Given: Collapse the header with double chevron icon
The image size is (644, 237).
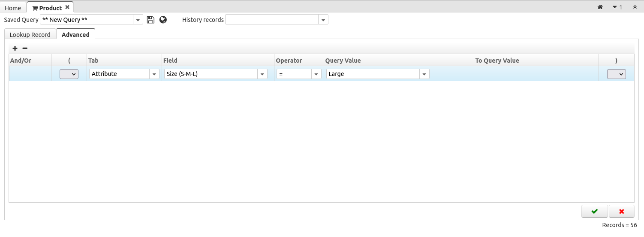Looking at the screenshot, I should click(x=635, y=7).
